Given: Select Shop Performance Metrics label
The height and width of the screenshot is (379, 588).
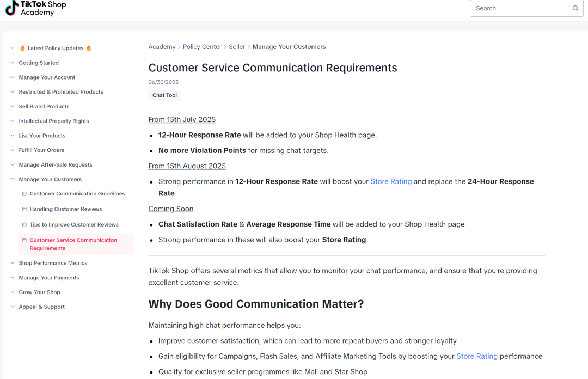Looking at the screenshot, I should coord(53,263).
